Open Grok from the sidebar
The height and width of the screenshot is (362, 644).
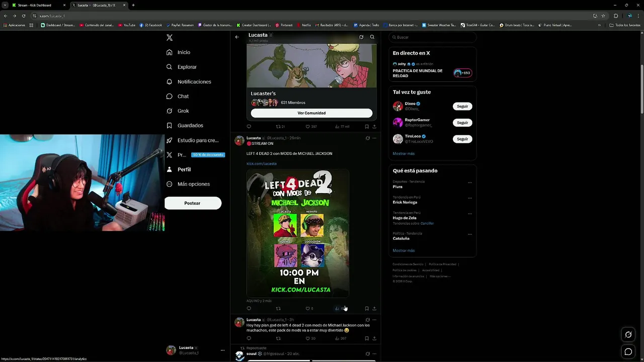(x=178, y=111)
